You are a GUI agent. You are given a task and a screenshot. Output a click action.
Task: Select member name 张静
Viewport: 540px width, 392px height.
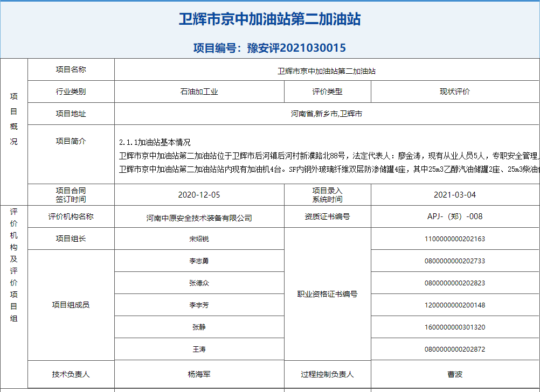(199, 327)
